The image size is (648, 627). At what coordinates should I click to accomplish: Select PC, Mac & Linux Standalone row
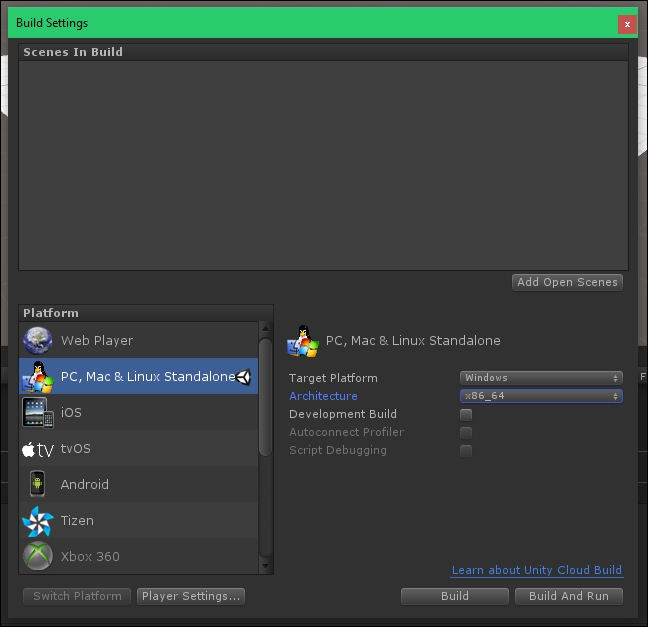138,376
